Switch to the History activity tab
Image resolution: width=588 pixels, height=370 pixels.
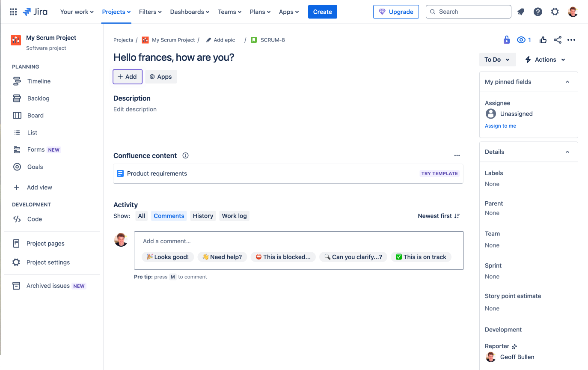coord(203,216)
